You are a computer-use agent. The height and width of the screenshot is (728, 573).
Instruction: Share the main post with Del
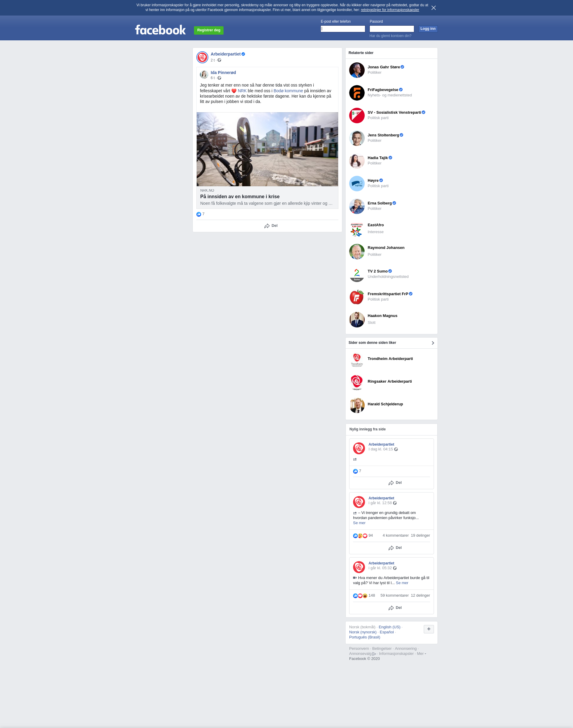271,226
